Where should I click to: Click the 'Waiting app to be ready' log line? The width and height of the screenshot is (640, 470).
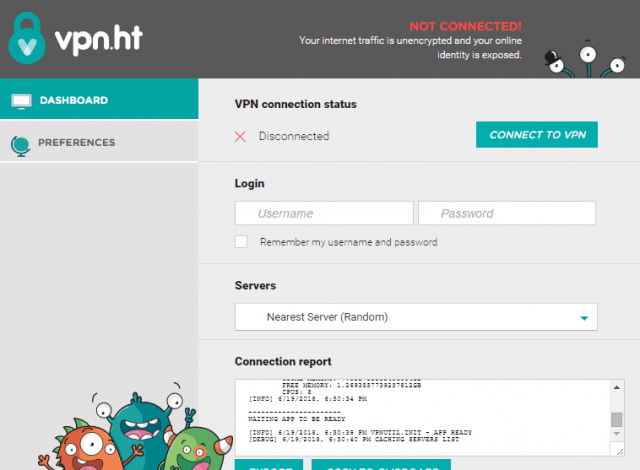pos(297,419)
